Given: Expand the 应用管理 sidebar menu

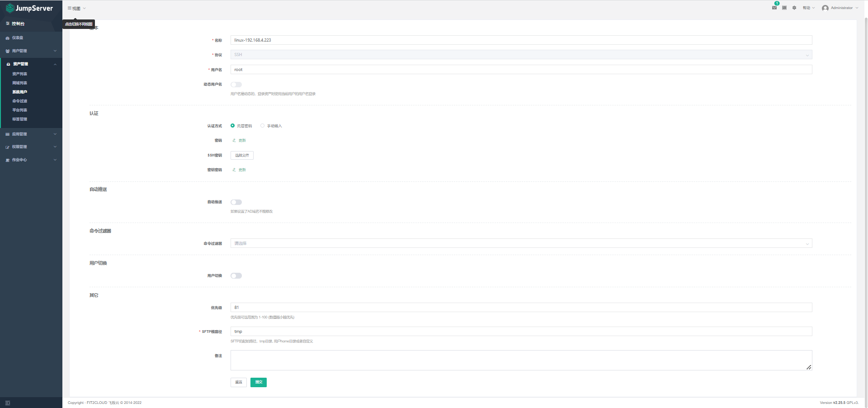Looking at the screenshot, I should coord(55,134).
